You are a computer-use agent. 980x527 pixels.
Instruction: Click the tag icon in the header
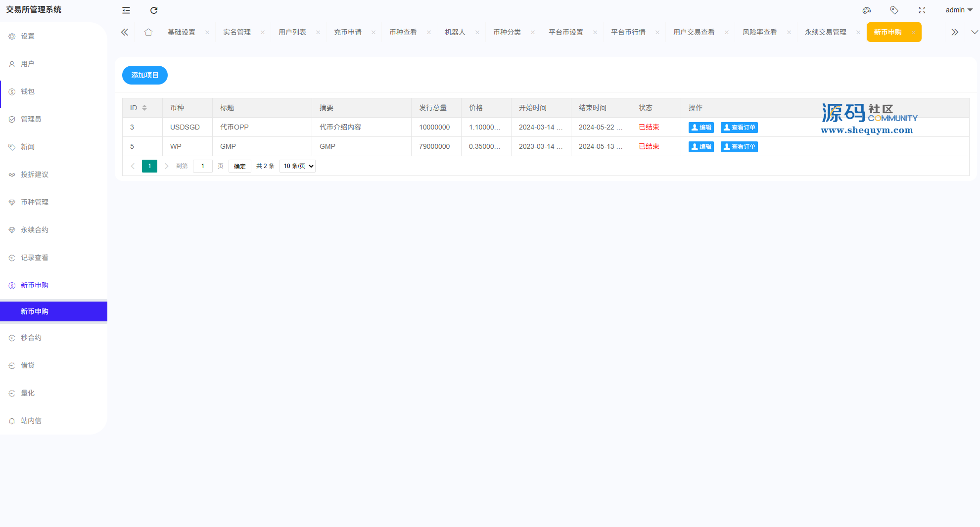pyautogui.click(x=894, y=10)
